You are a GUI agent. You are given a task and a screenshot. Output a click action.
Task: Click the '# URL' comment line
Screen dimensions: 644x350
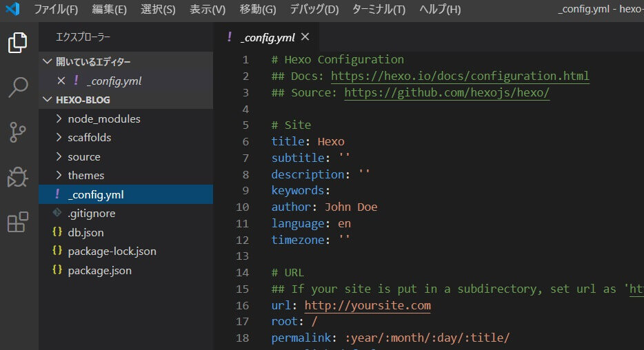pyautogui.click(x=288, y=272)
